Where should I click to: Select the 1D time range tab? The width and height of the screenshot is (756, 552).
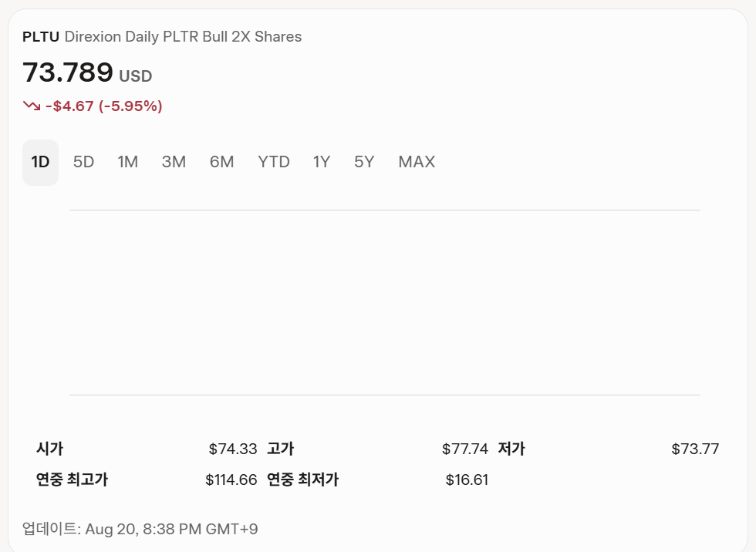40,162
